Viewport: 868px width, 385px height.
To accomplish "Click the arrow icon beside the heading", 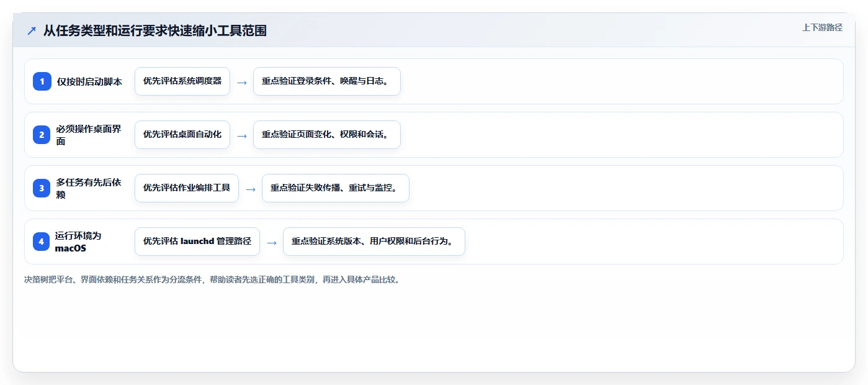I will (32, 30).
